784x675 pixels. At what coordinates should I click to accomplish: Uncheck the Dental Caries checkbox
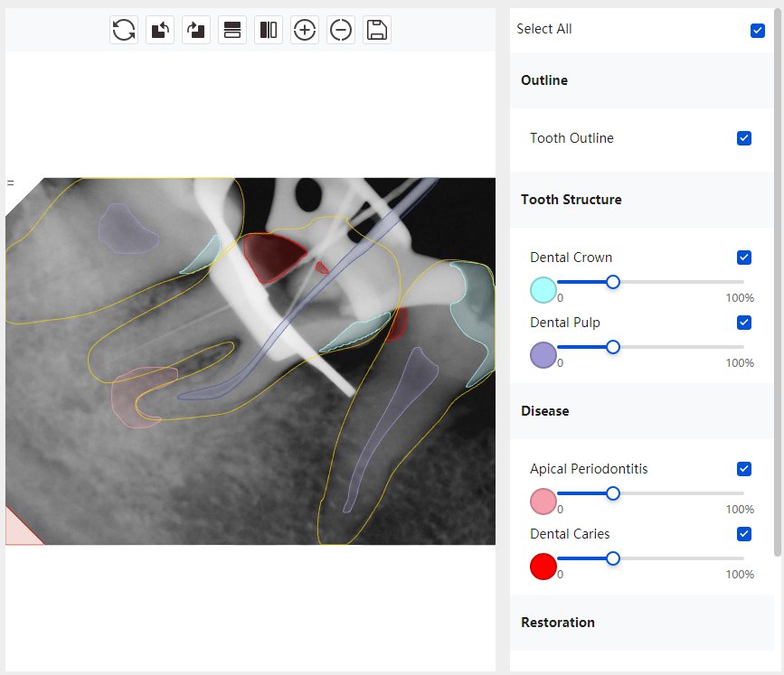(x=744, y=534)
